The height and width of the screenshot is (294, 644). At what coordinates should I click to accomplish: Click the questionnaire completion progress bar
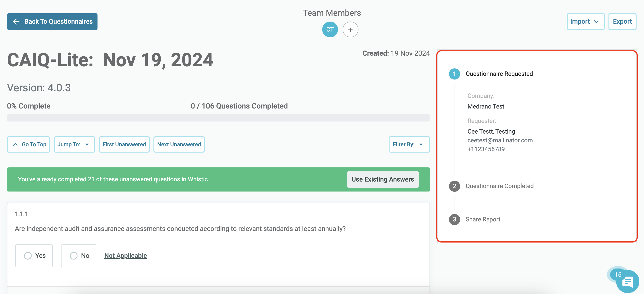coord(218,118)
